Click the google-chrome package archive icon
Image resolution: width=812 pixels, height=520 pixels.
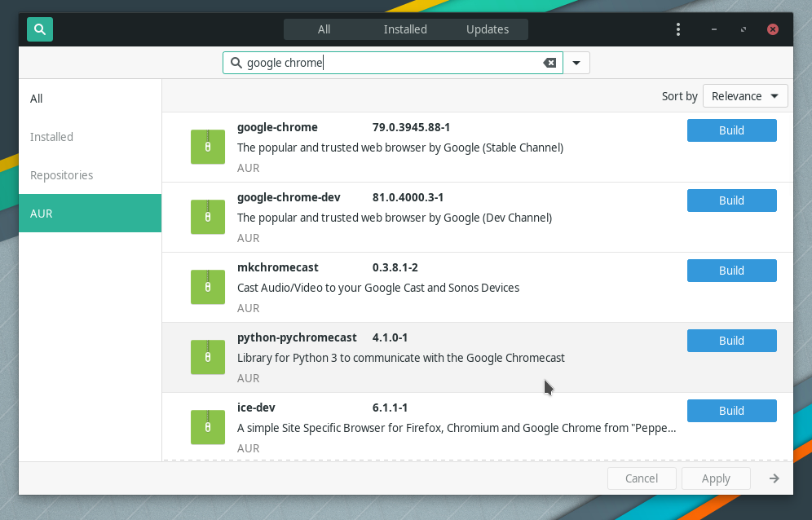pyautogui.click(x=208, y=147)
